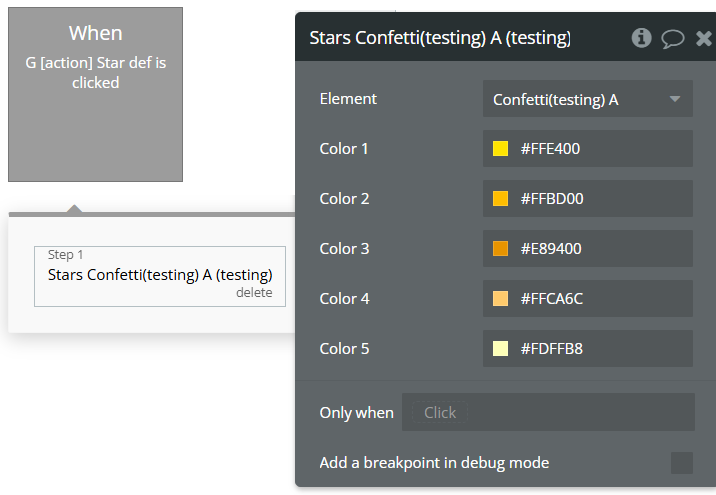The height and width of the screenshot is (495, 716).
Task: Toggle the debug mode breakpoint checkbox
Action: click(x=682, y=463)
